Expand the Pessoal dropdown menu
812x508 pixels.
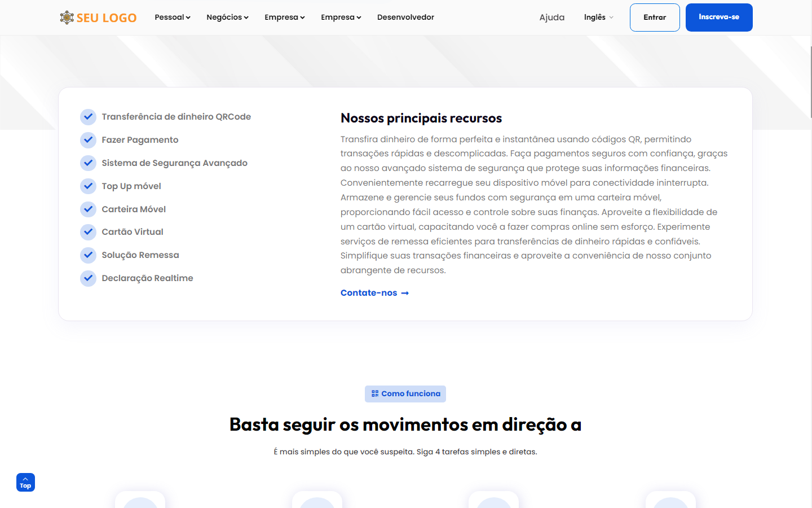tap(173, 17)
